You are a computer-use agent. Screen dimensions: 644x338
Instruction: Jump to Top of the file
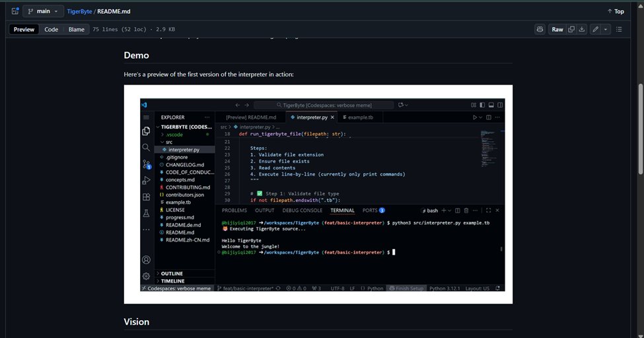pos(616,11)
